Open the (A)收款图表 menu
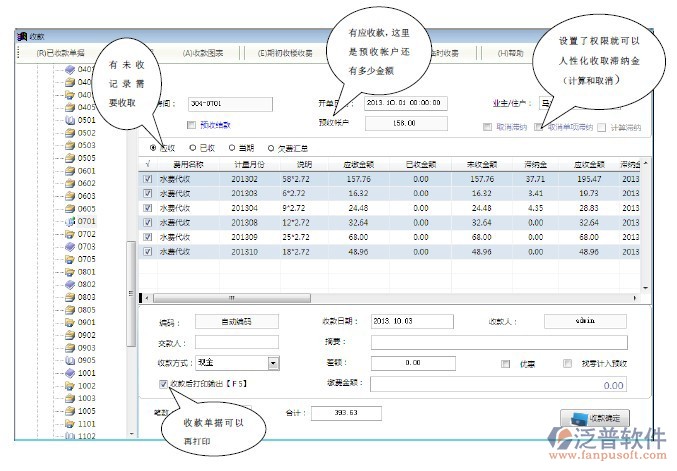The width and height of the screenshot is (677, 471). 203,53
